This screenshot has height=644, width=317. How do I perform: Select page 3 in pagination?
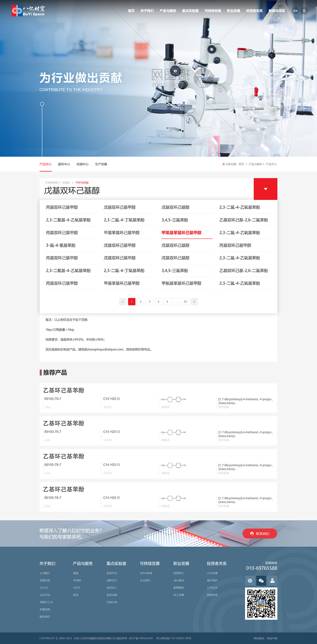[149, 302]
